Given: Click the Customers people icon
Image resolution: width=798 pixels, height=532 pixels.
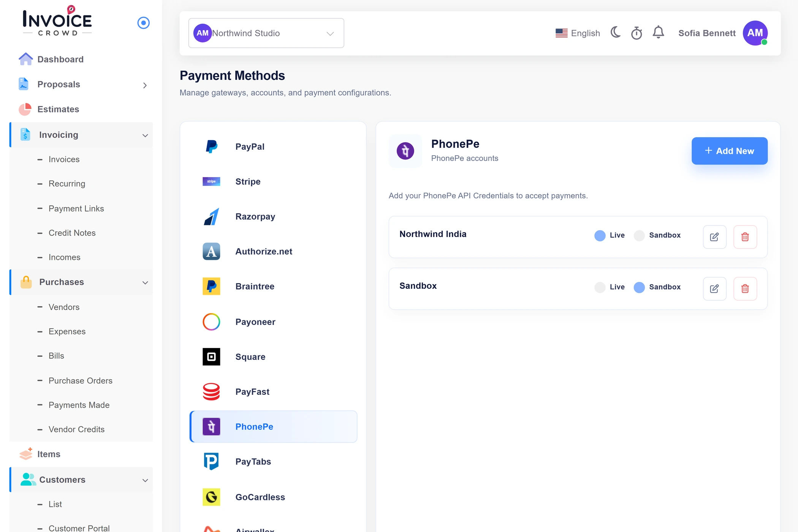Looking at the screenshot, I should coord(28,480).
